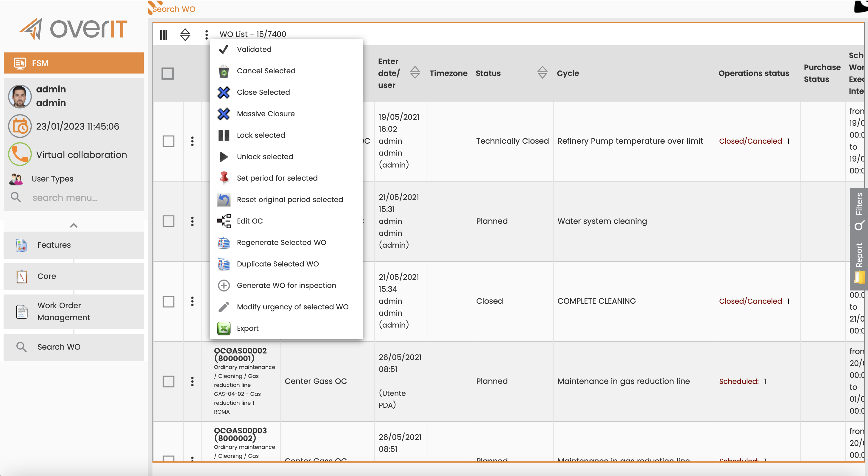Sort by the Enter date/user column arrows
Viewport: 868px width, 476px height.
(x=415, y=72)
